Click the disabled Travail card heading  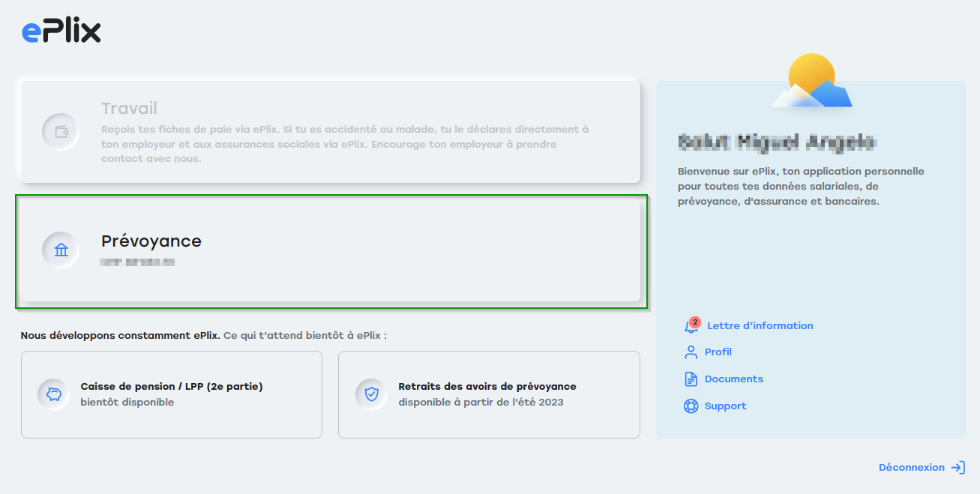pos(130,109)
